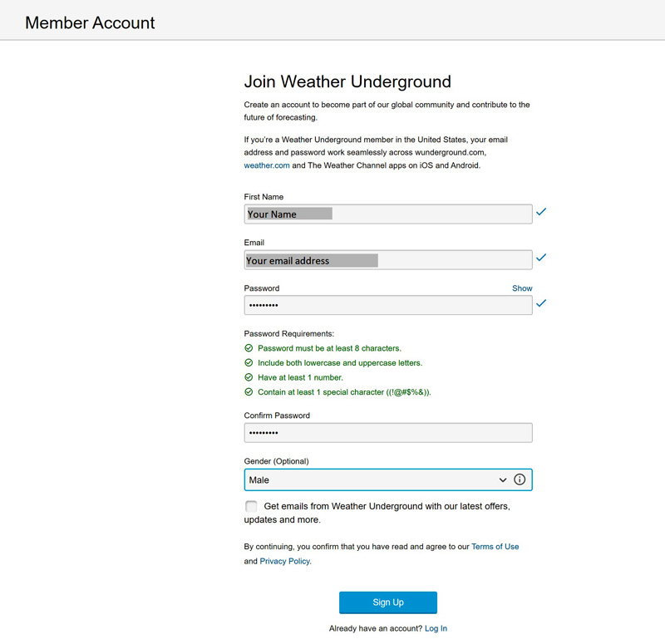Click check icon beside at least 1 number
The width and height of the screenshot is (665, 644).
[x=249, y=377]
